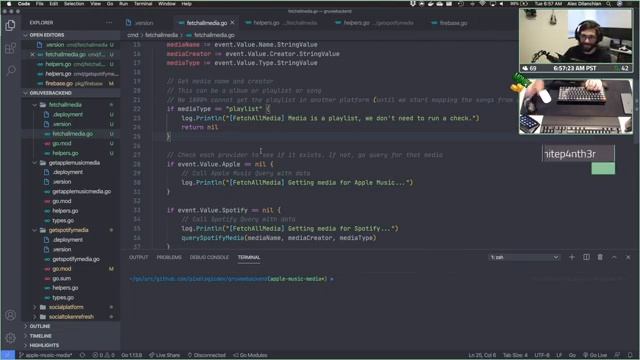Viewport: 640px width, 360px height.
Task: Open notifications bell in status bar
Action: (x=630, y=355)
